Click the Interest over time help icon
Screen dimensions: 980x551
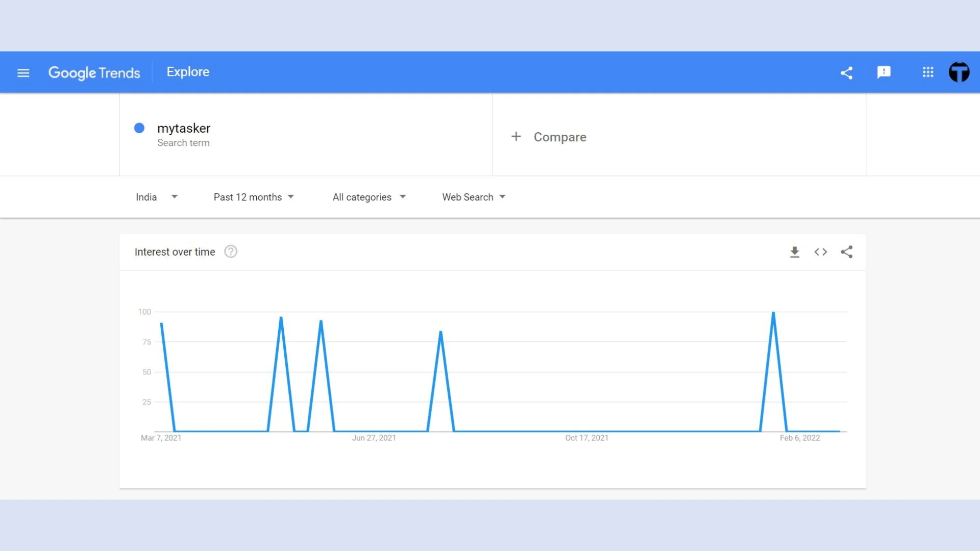coord(231,252)
